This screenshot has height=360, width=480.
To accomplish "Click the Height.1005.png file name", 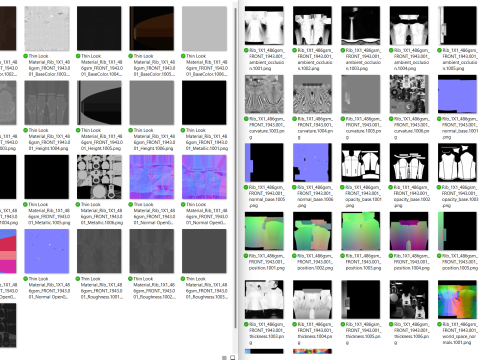I will (x=101, y=139).
